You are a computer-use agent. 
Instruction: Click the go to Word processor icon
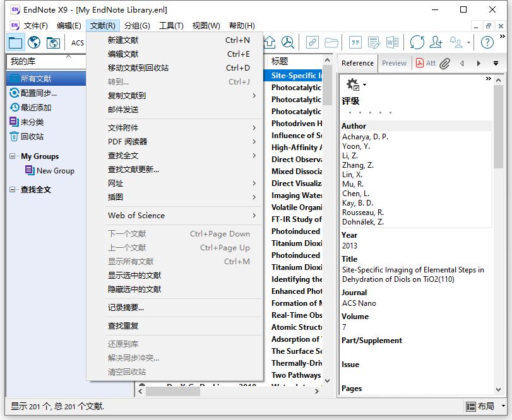392,42
